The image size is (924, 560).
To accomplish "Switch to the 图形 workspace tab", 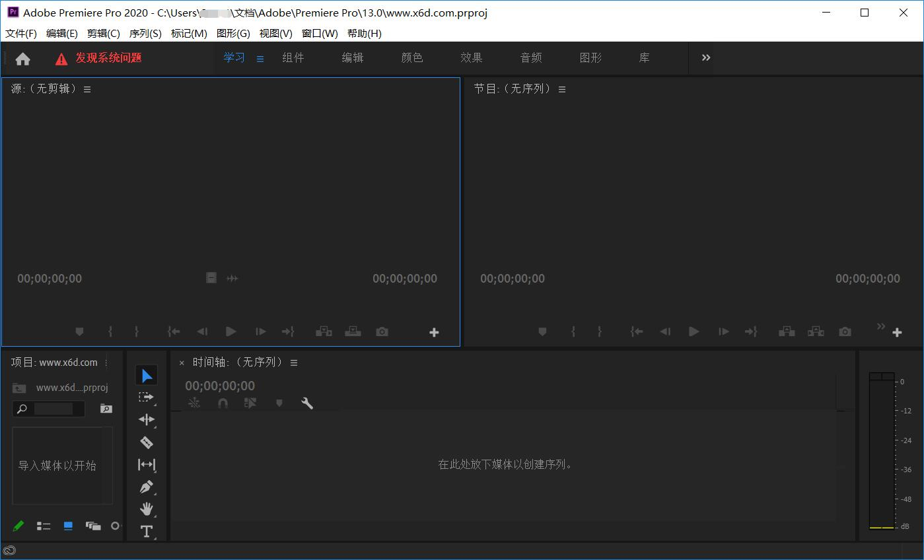I will coord(590,57).
